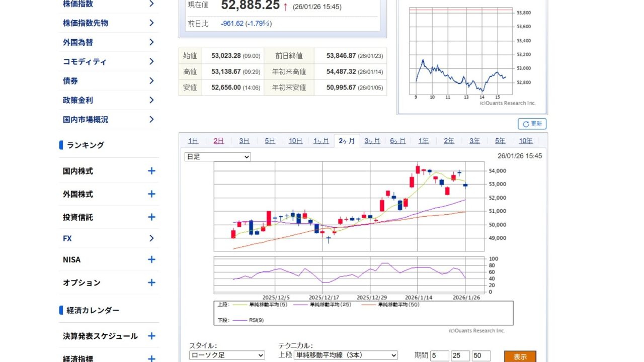
Task: Click the intraday mini chart thumbnail
Action: coord(471,55)
